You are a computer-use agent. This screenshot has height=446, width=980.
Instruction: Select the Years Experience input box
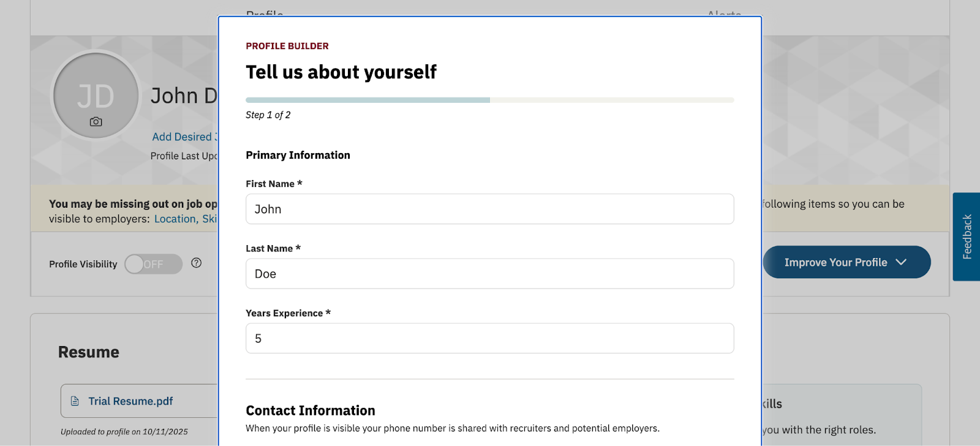point(489,338)
